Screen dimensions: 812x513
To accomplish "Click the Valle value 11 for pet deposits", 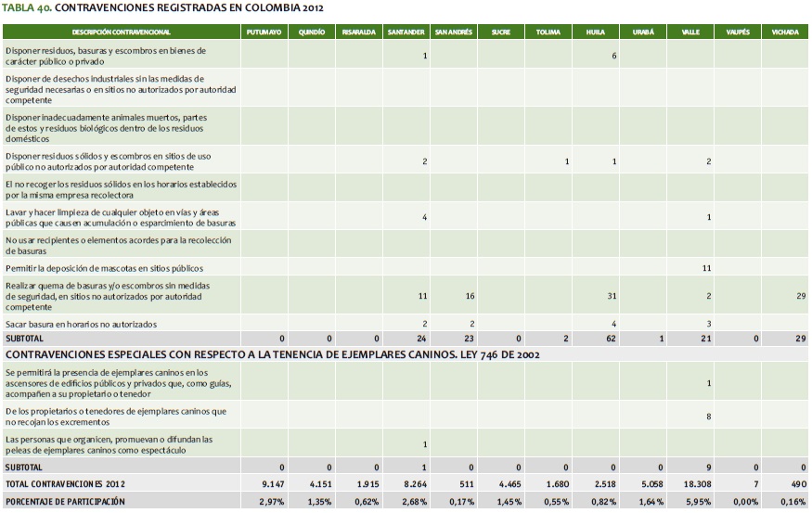I will pos(706,267).
